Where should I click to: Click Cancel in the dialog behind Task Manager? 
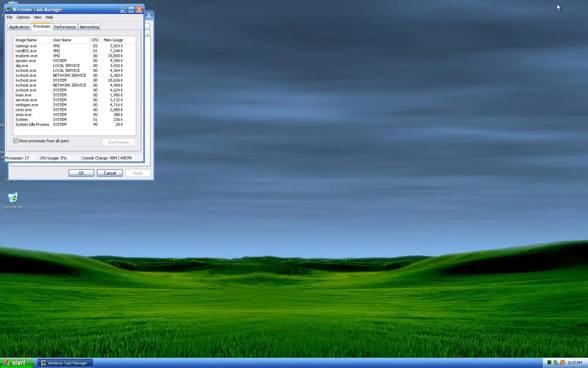(110, 173)
